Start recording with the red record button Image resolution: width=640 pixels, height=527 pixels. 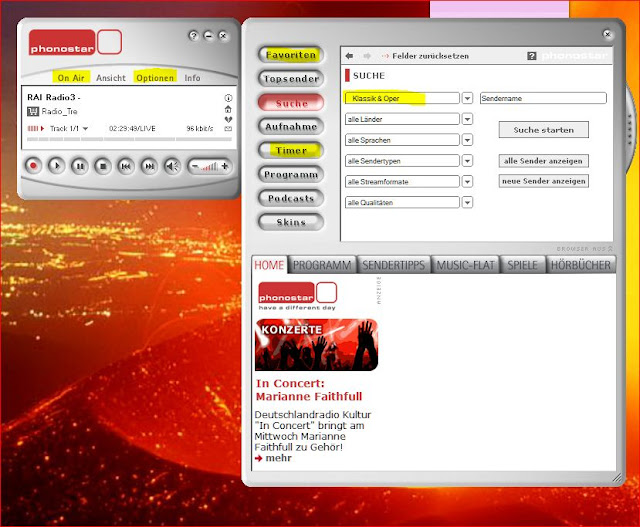[33, 166]
